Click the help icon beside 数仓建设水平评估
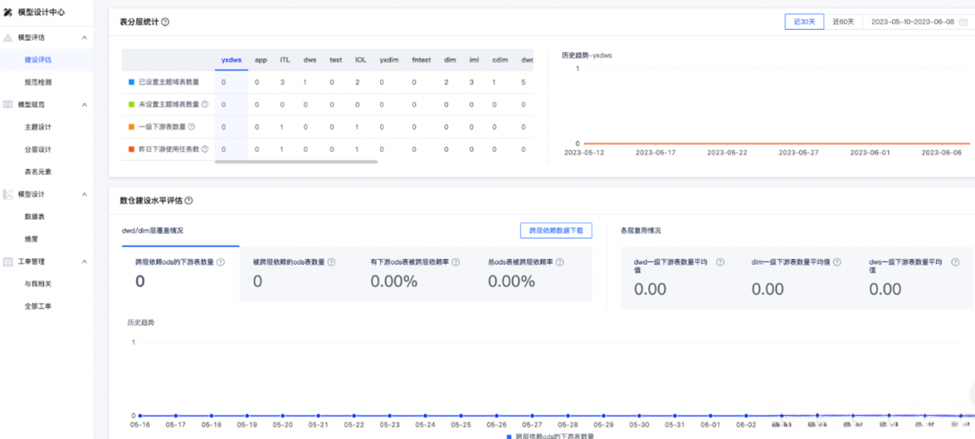Image resolution: width=975 pixels, height=439 pixels. pyautogui.click(x=189, y=201)
